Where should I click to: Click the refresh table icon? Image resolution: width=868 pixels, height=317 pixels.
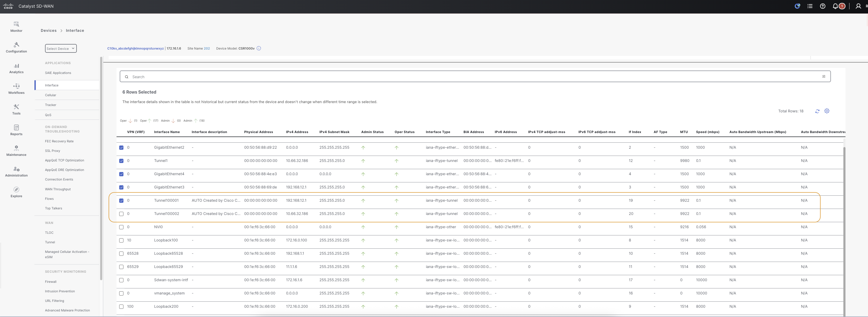point(817,111)
